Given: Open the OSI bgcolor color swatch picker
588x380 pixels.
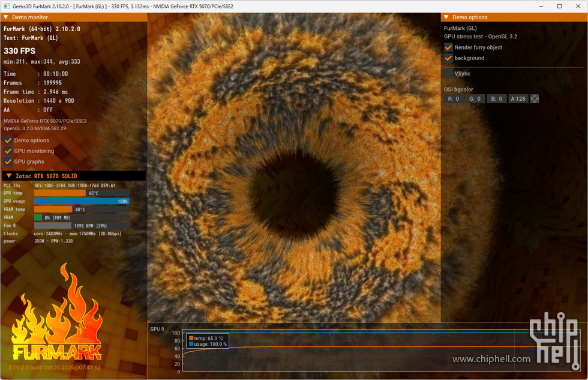Looking at the screenshot, I should (535, 99).
